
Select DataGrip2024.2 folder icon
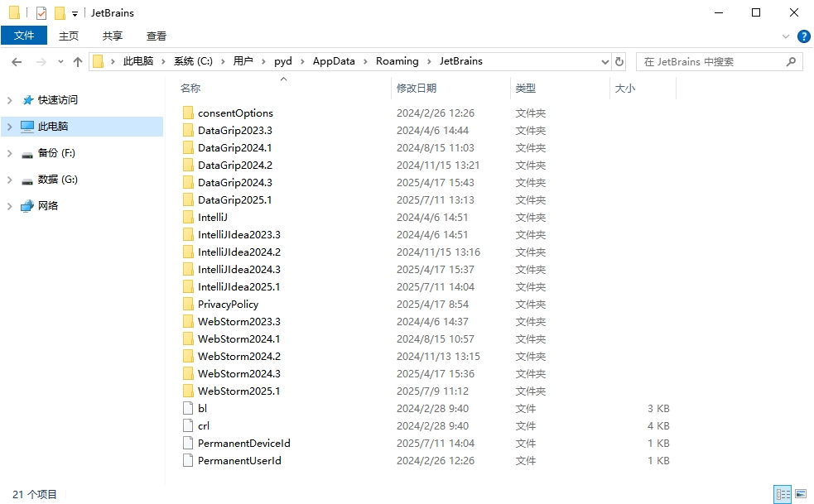click(x=188, y=165)
